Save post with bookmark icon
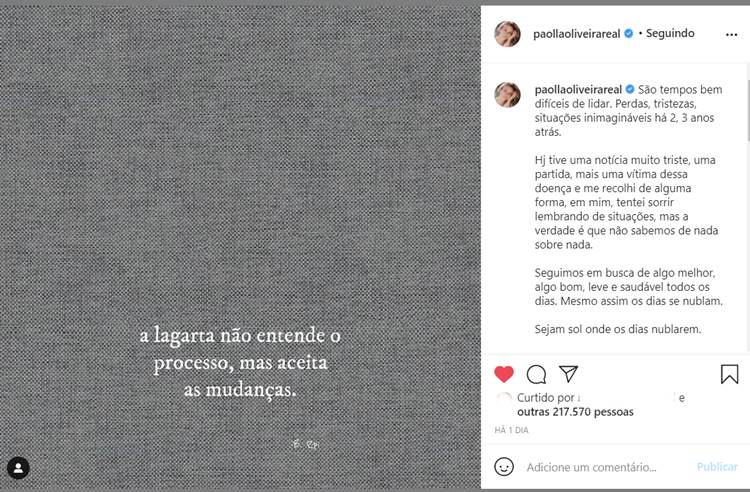The width and height of the screenshot is (750, 492). [729, 374]
